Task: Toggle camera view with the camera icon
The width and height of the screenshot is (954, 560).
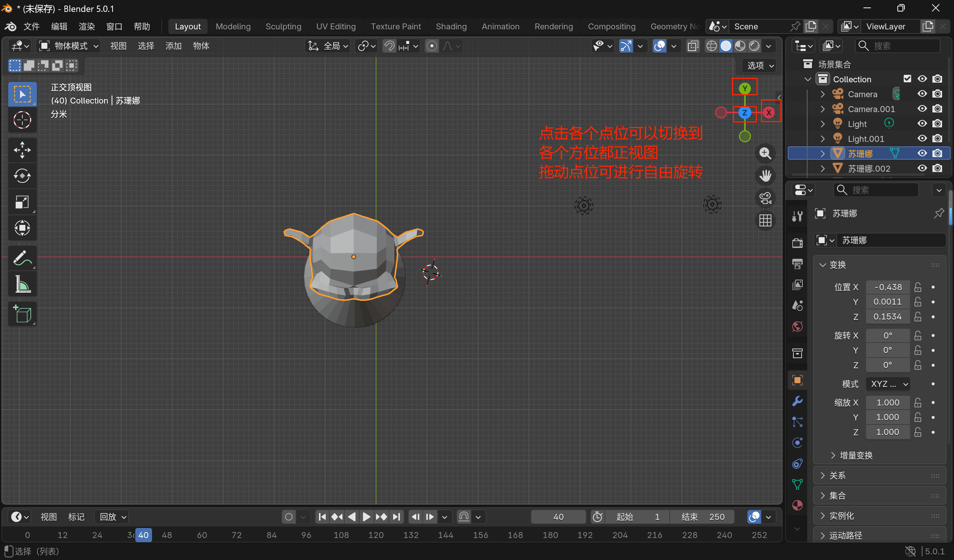Action: (x=765, y=198)
